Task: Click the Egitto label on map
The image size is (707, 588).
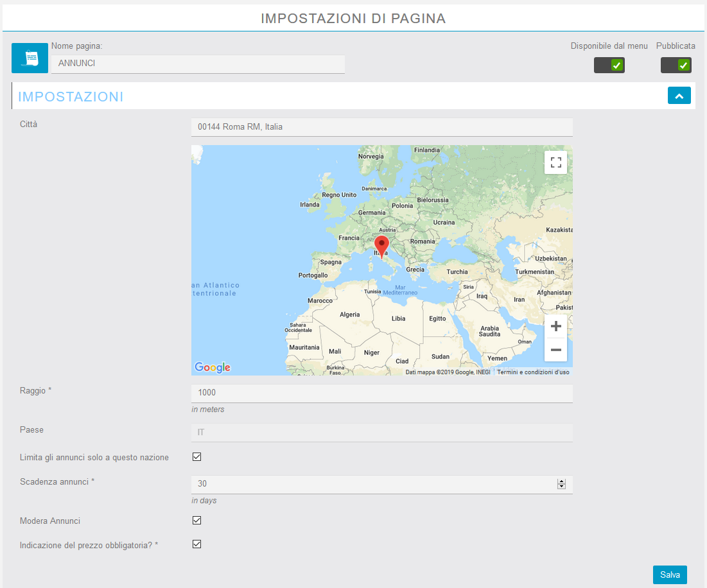Action: pyautogui.click(x=437, y=318)
